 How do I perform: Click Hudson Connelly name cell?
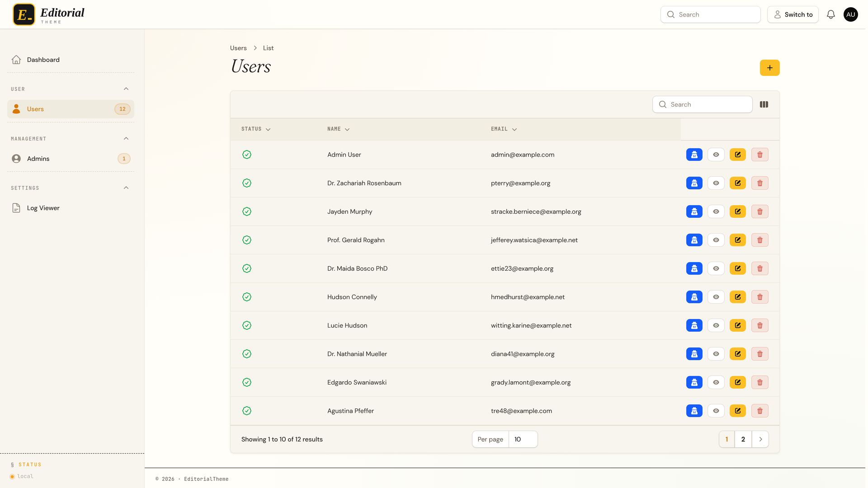[x=352, y=297]
